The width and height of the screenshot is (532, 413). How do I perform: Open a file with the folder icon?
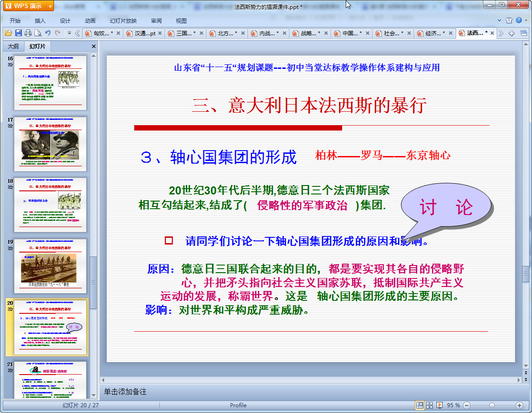pyautogui.click(x=8, y=33)
